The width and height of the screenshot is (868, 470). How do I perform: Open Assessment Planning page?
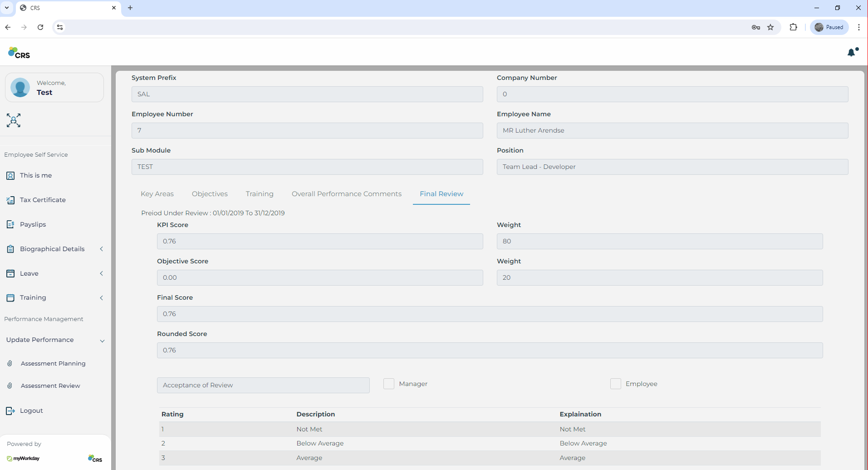coord(53,363)
